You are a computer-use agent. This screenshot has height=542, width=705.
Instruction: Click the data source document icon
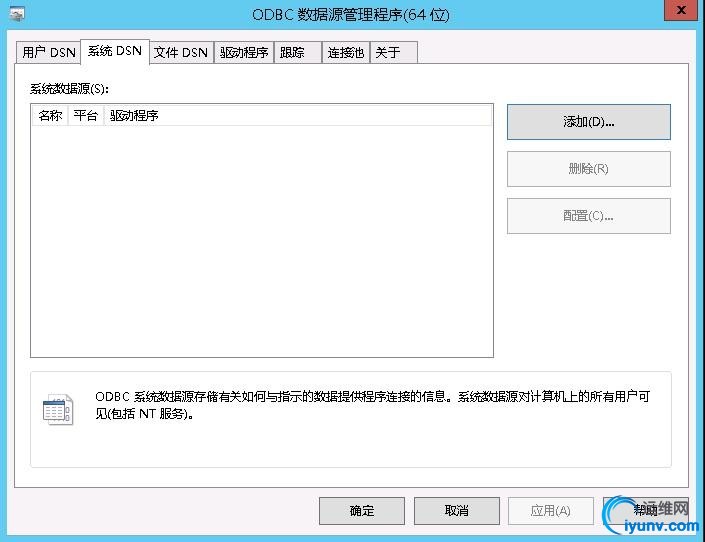point(58,409)
